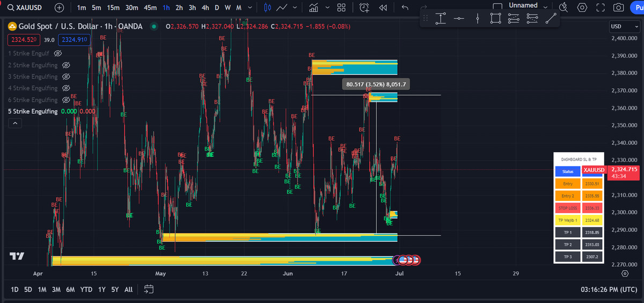The height and width of the screenshot is (303, 644).
Task: Grab the floating toolbar drag handle
Action: tap(426, 18)
